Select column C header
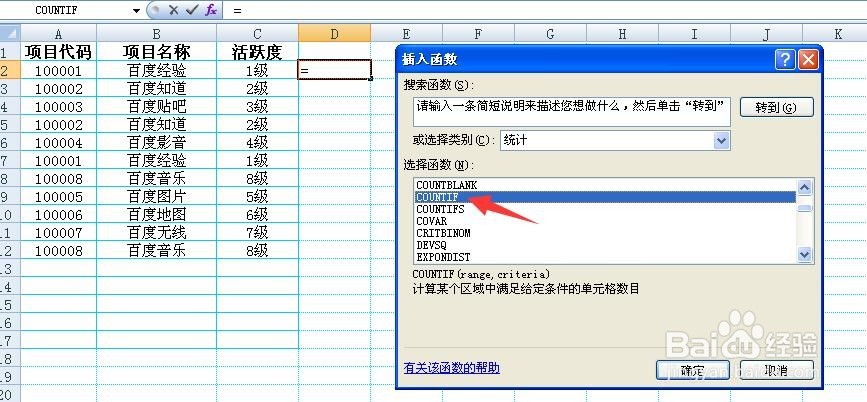Image resolution: width=867 pixels, height=402 pixels. (257, 34)
